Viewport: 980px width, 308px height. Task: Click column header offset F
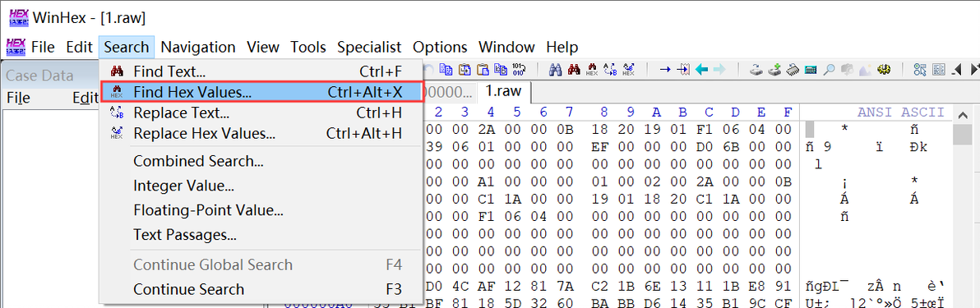[x=788, y=113]
